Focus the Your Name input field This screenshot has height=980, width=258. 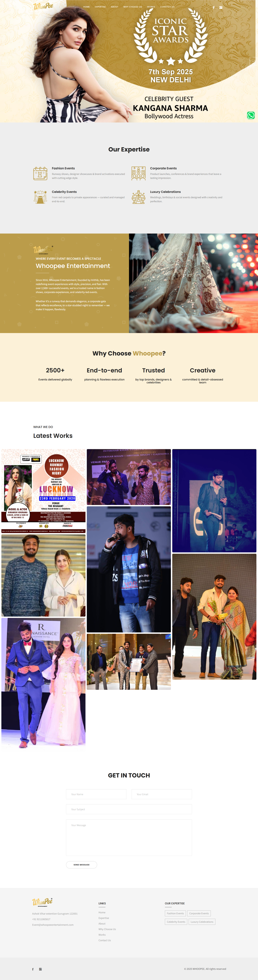click(x=96, y=794)
